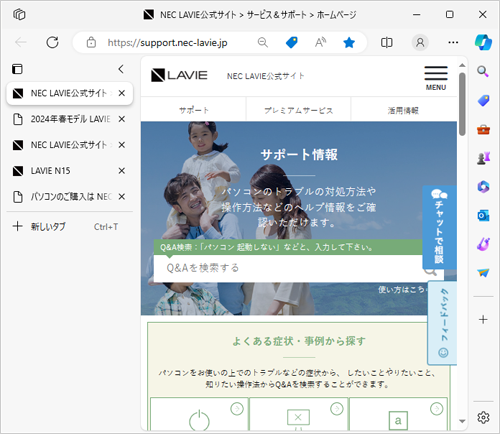Open the NEC LAVIE公式サイト link
The width and height of the screenshot is (500, 434).
tap(266, 76)
